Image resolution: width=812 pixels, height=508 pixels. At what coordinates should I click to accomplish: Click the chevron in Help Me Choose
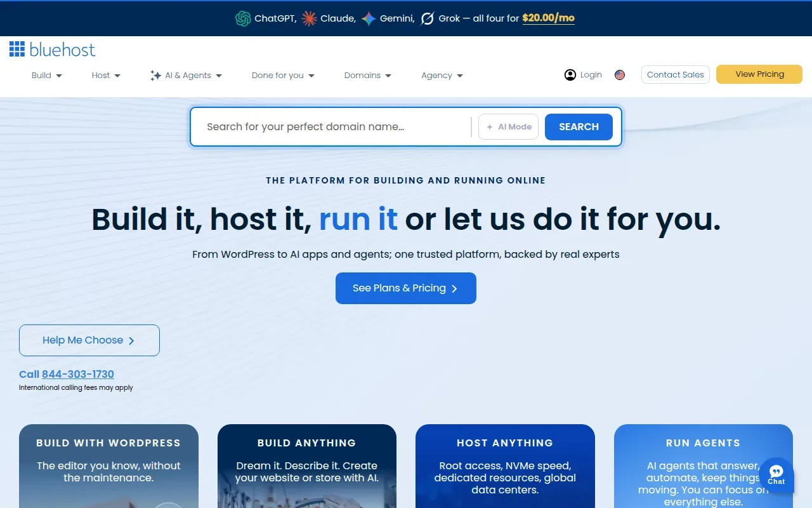(131, 340)
